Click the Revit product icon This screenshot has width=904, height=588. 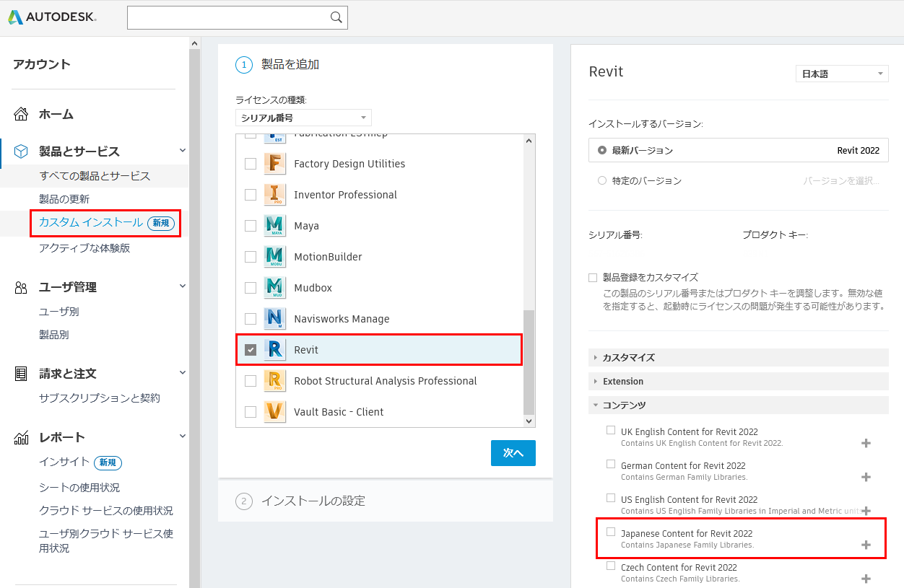coord(274,350)
